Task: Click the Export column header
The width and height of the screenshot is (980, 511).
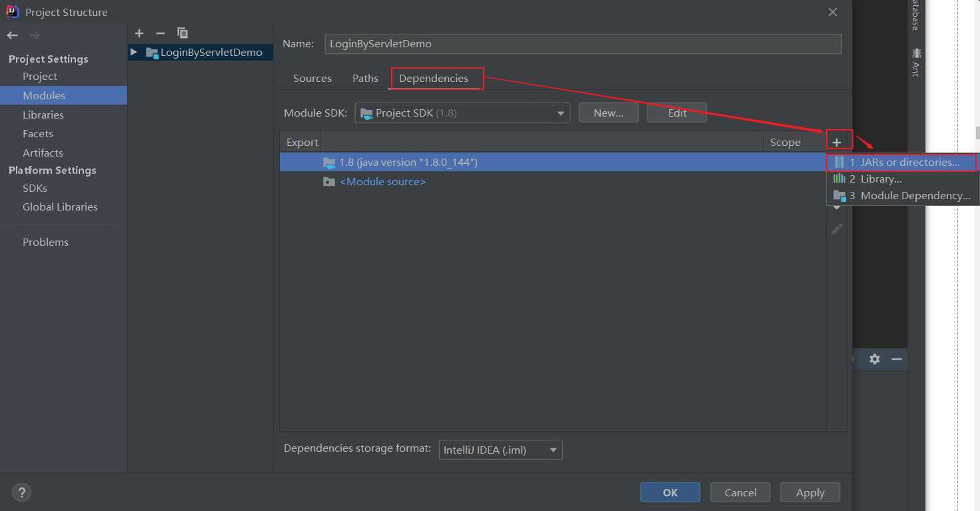Action: tap(302, 142)
